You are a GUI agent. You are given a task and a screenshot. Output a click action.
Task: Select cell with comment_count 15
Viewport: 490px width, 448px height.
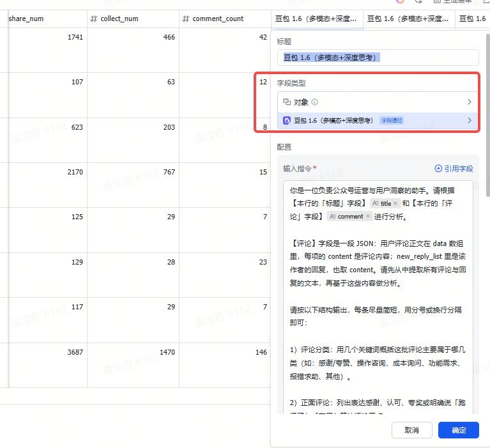pos(225,185)
